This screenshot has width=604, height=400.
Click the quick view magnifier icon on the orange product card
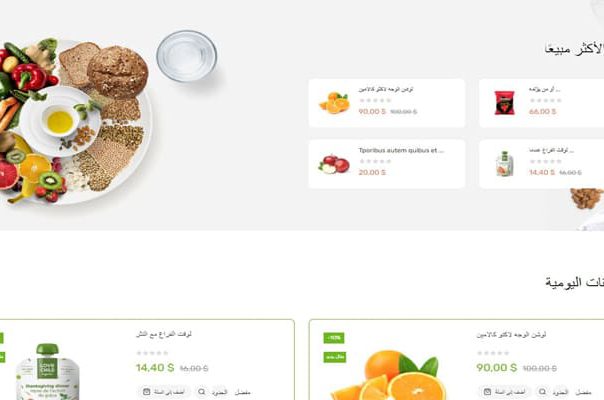(542, 392)
